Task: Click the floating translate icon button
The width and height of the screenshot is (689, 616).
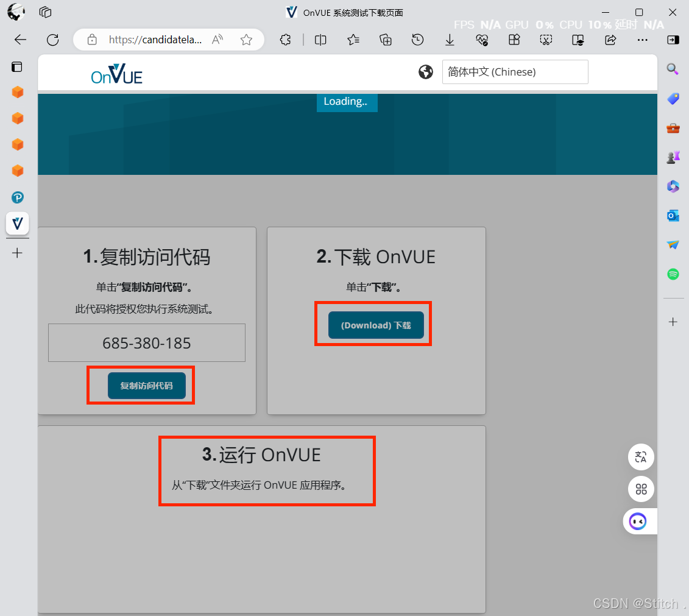Action: click(x=641, y=457)
